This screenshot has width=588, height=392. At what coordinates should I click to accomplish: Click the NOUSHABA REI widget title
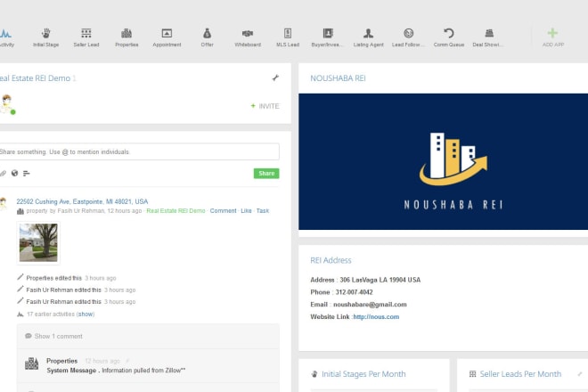tap(338, 78)
